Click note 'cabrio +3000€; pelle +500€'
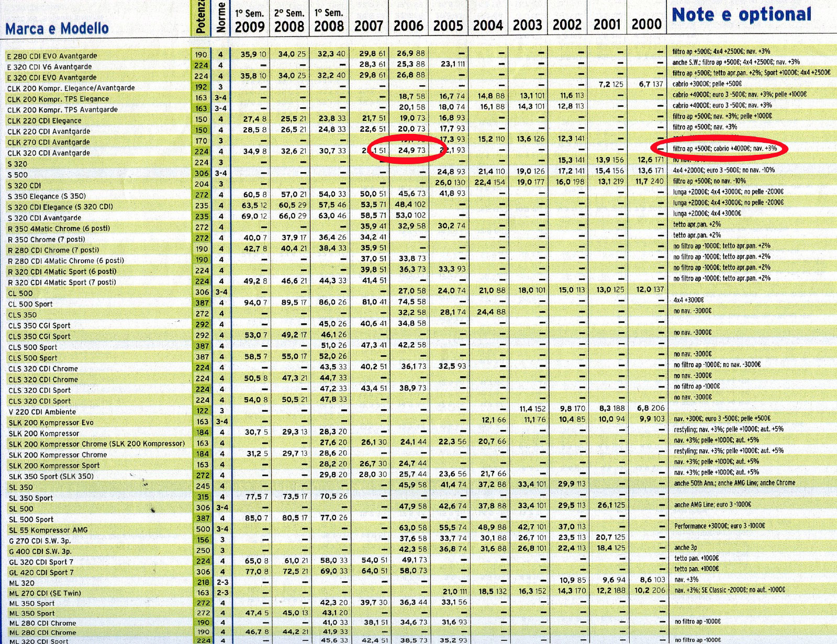The width and height of the screenshot is (837, 644). click(707, 84)
